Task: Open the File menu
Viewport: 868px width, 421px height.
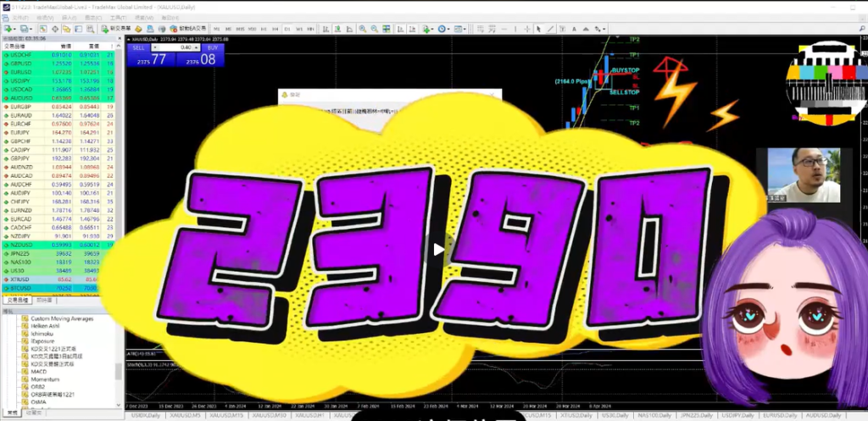Action: [x=19, y=18]
